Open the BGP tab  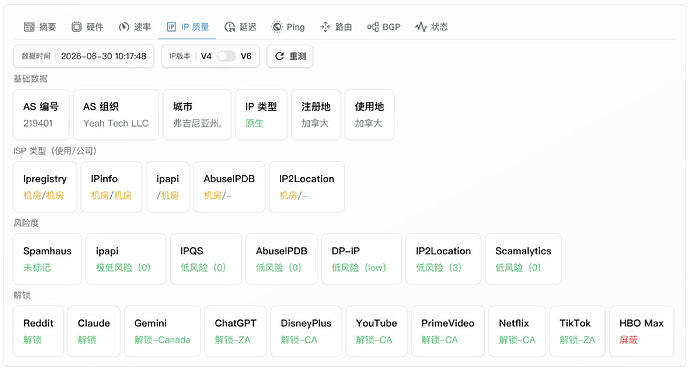point(384,27)
